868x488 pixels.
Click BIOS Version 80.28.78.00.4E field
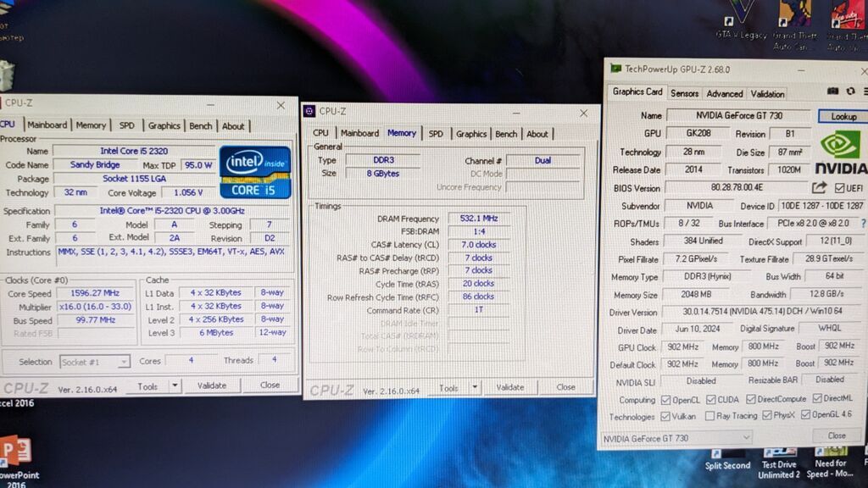[737, 187]
